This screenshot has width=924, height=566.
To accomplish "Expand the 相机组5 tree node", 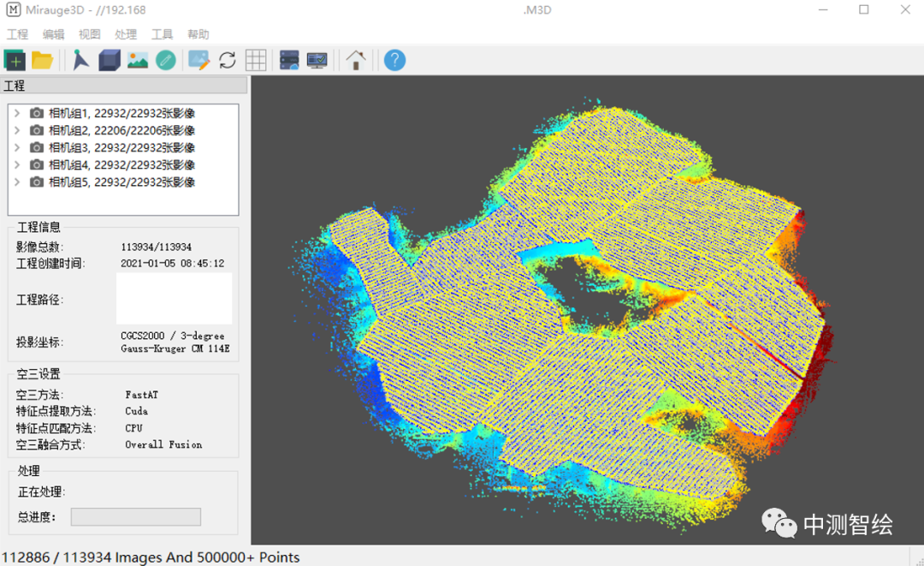I will [x=17, y=182].
